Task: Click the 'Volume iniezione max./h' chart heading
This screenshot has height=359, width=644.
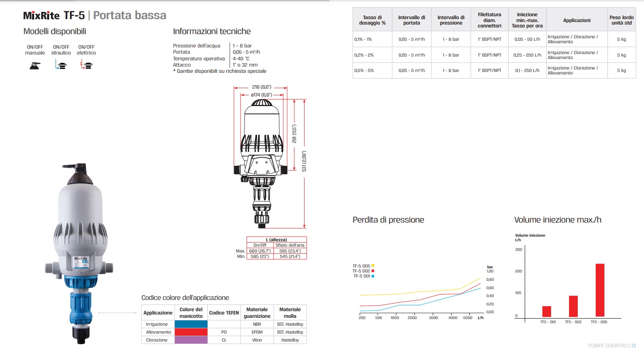Action: tap(558, 220)
